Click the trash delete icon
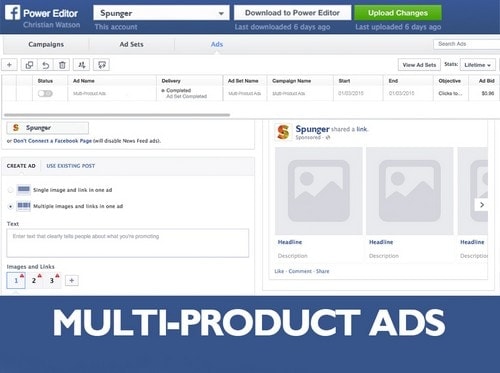 pos(62,65)
